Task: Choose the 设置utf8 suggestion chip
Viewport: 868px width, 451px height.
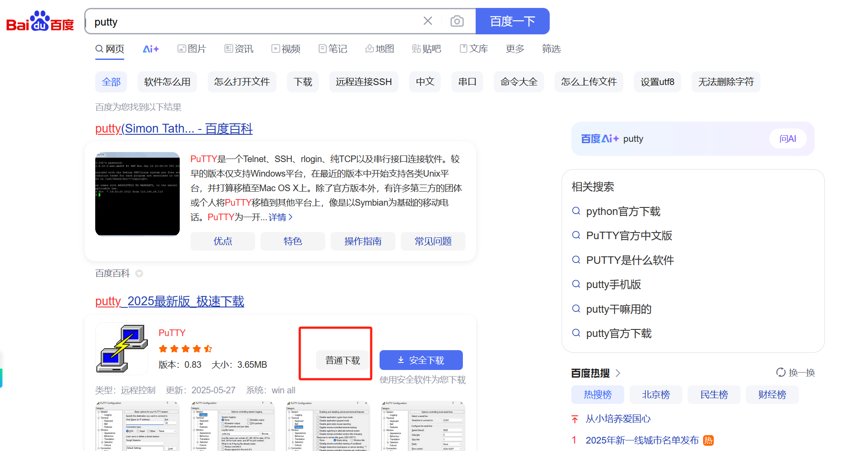Action: click(x=657, y=82)
